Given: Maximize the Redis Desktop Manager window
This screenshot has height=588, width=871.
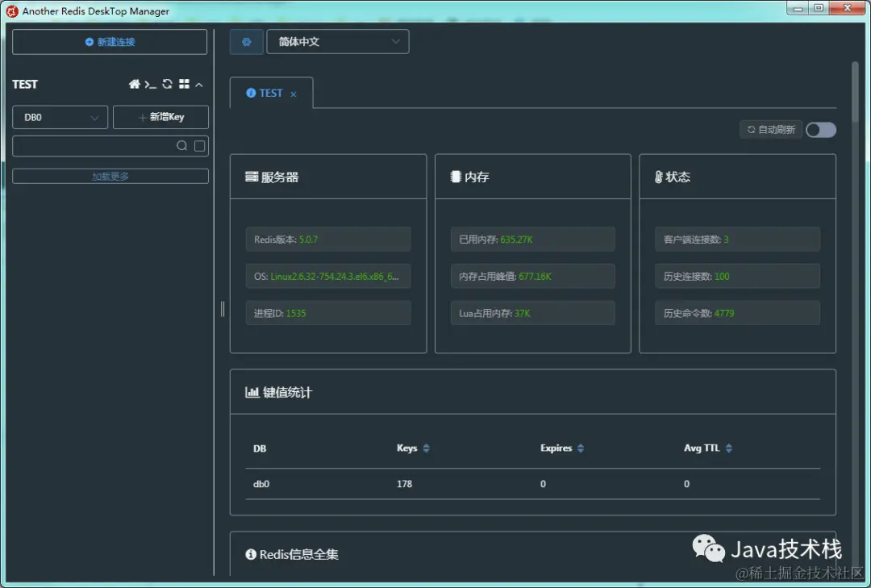Looking at the screenshot, I should pos(819,8).
